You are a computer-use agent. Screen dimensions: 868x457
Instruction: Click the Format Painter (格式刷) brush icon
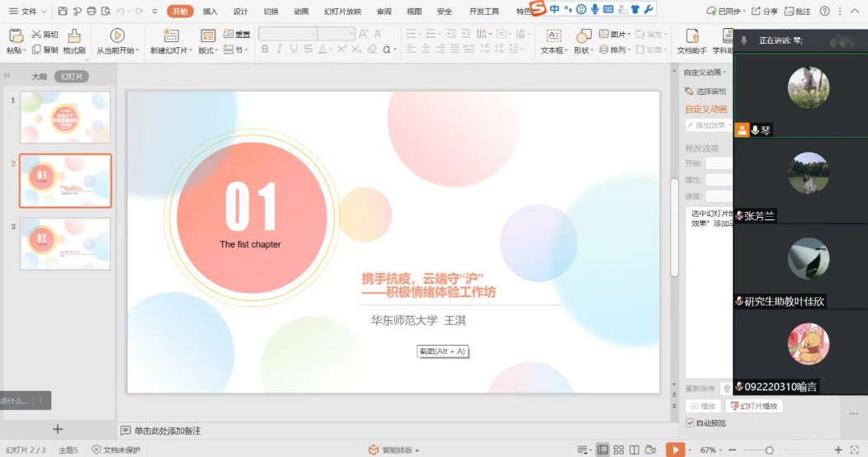coord(74,35)
